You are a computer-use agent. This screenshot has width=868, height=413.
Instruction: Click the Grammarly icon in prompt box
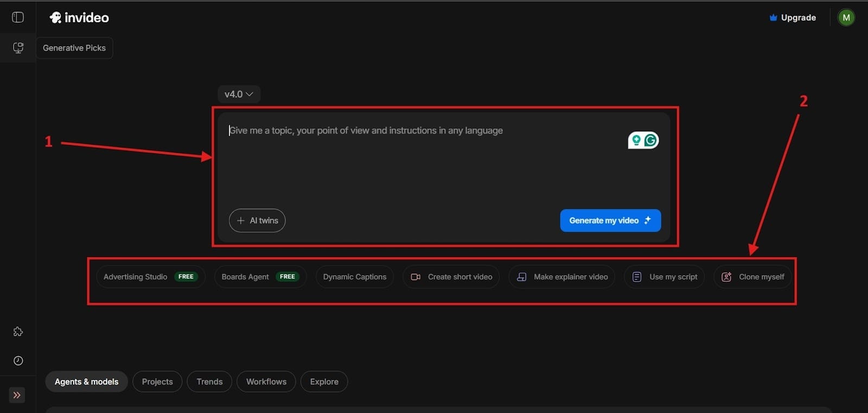click(650, 141)
